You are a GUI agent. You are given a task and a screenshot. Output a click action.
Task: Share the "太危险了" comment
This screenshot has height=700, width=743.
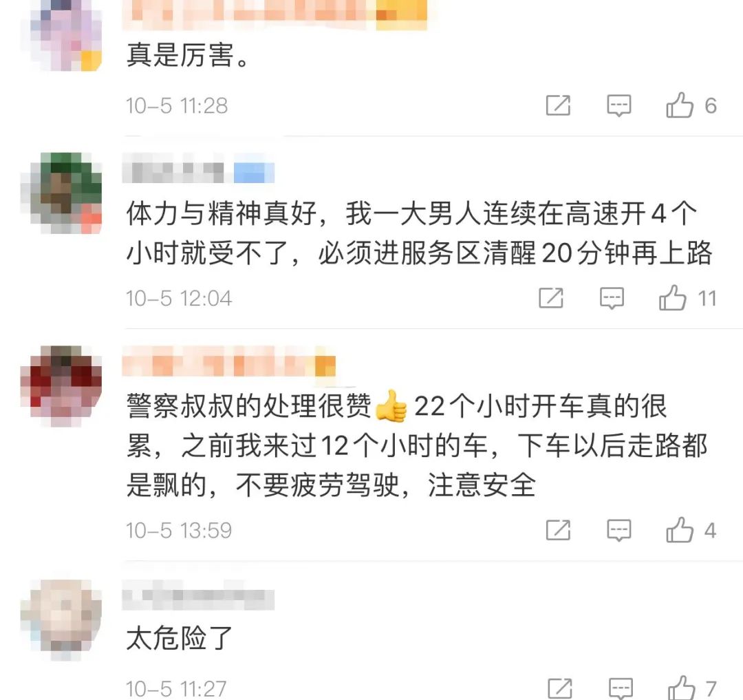point(560,688)
